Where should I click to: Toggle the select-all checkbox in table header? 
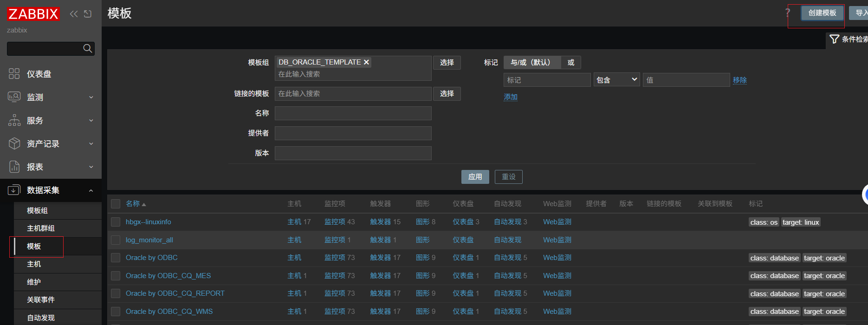[116, 204]
